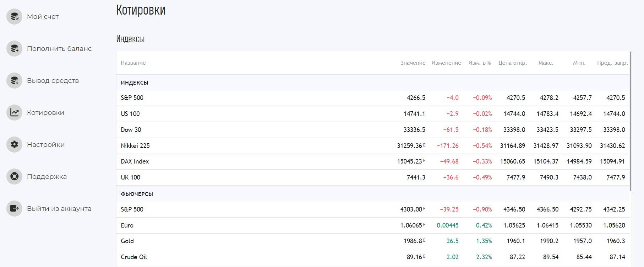Click the Dow 30 previous close 33398.0
Image resolution: width=644 pixels, height=267 pixels.
tap(614, 130)
